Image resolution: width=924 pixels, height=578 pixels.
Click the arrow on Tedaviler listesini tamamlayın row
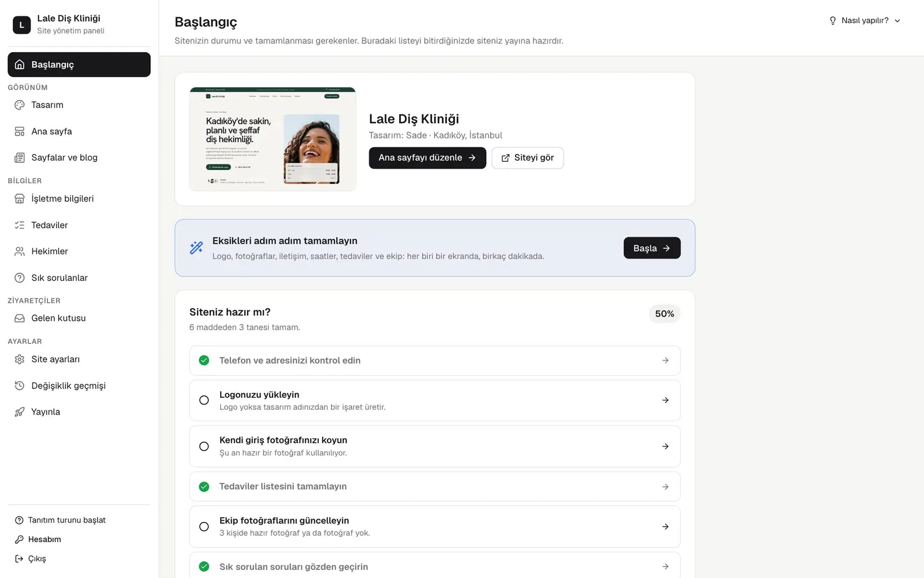click(x=665, y=487)
